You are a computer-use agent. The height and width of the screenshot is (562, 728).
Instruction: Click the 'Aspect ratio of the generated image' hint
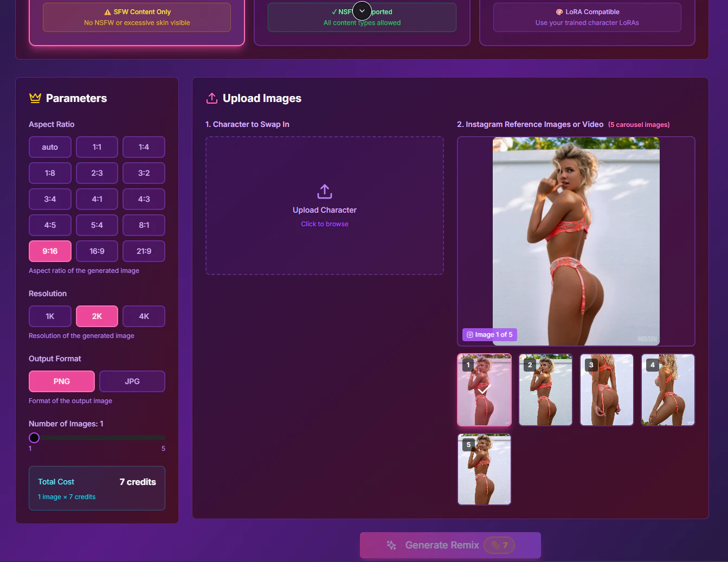84,271
